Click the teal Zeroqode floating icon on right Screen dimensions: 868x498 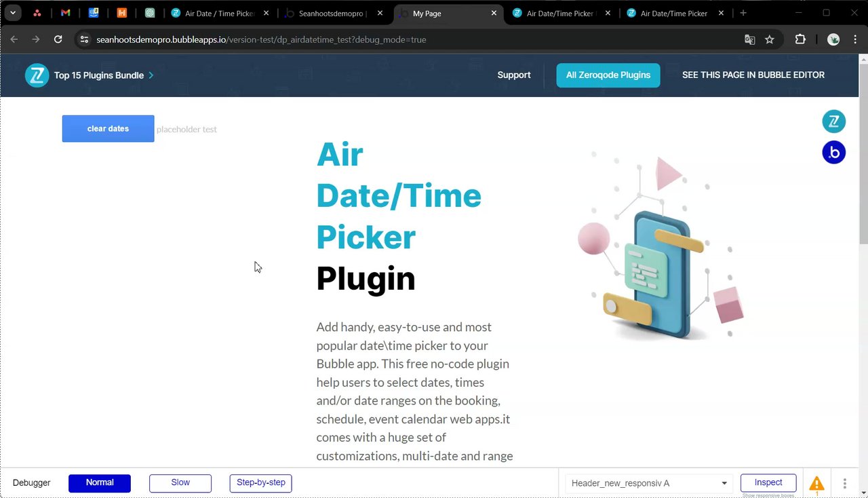[x=834, y=121]
